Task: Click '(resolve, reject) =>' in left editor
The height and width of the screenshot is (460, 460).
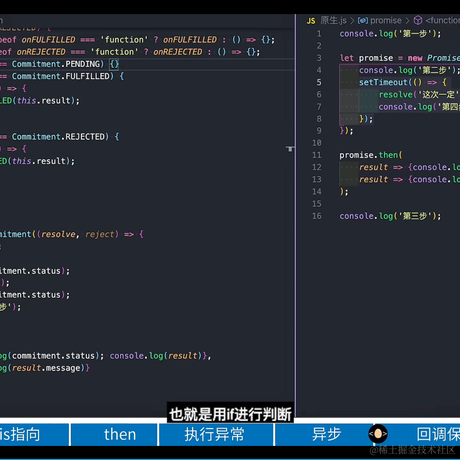Action: pos(85,234)
